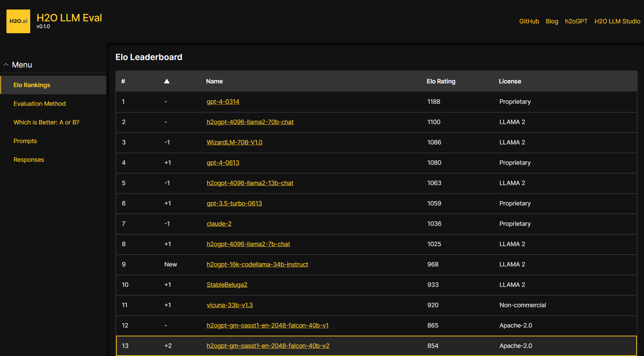Image resolution: width=644 pixels, height=356 pixels.
Task: Open h2ogpt-16k-codellama-34b-instruct link
Action: (x=257, y=264)
